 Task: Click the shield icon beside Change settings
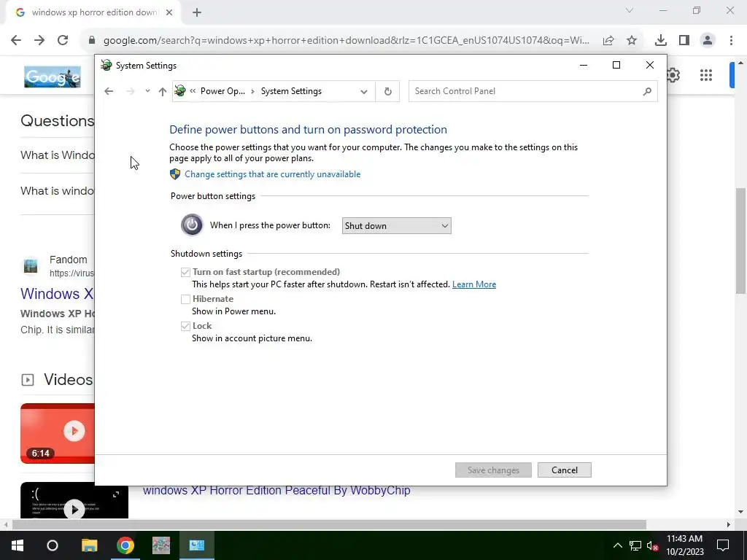(175, 174)
